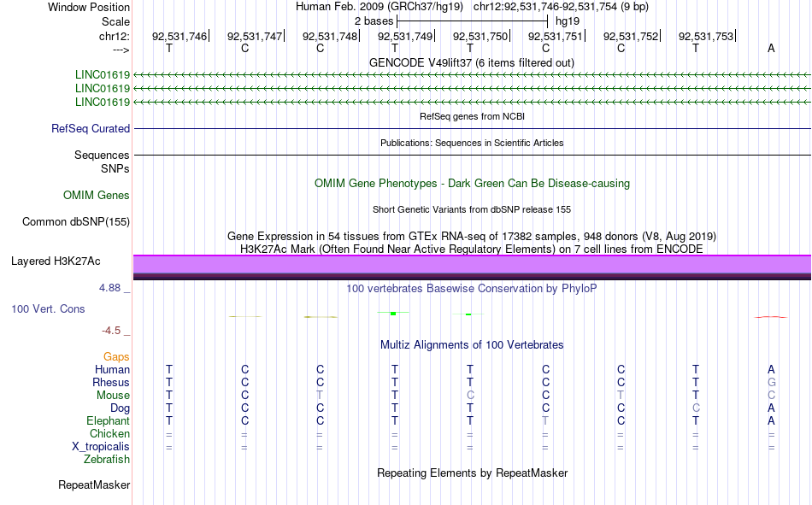Screen dimensions: 812x505
Task: Select the Rhesus alignment row label
Action: [111, 382]
